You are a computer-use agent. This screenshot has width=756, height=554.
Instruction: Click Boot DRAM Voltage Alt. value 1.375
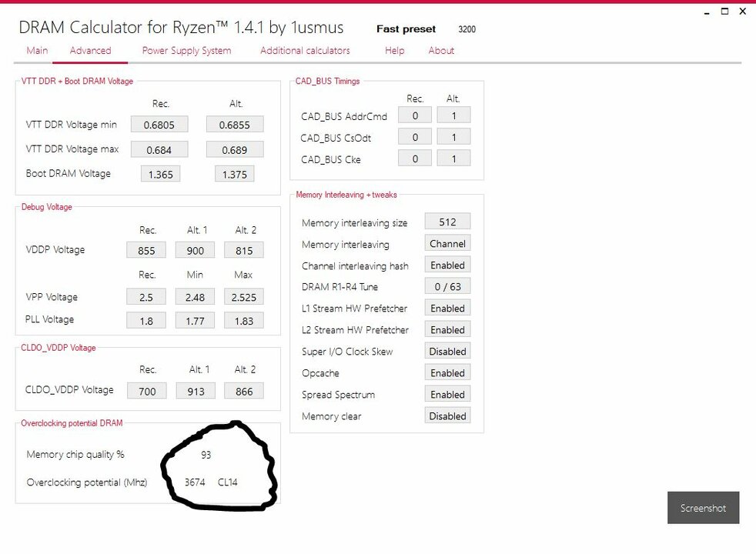tap(235, 175)
